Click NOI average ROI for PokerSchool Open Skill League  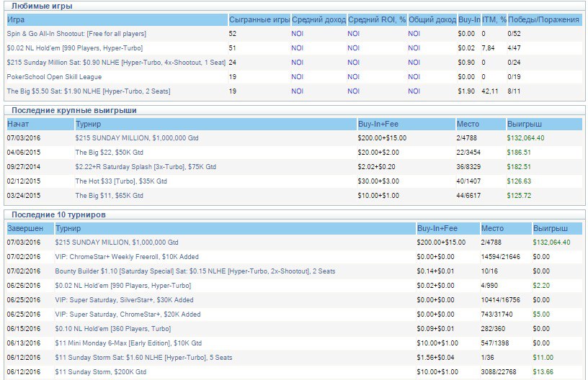354,77
